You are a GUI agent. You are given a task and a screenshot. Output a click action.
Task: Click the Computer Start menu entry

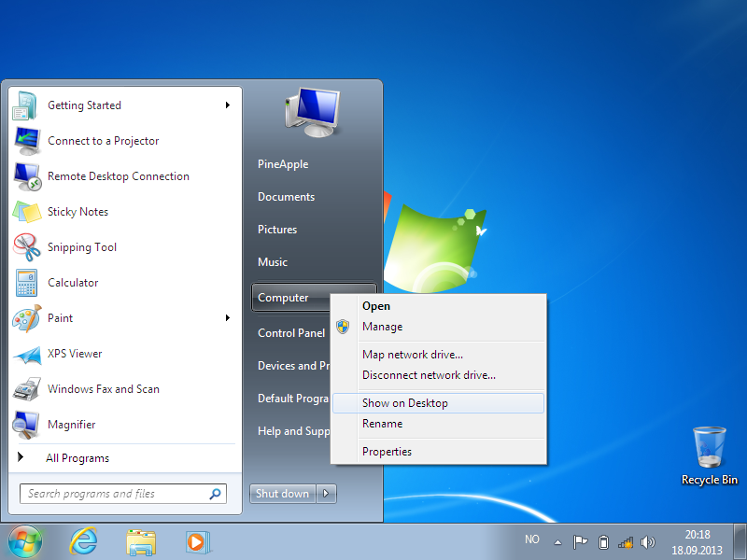pos(290,298)
